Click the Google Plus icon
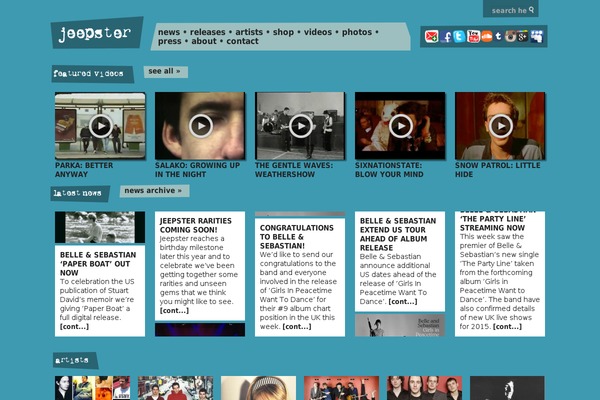Image resolution: width=600 pixels, height=400 pixels. click(x=524, y=37)
